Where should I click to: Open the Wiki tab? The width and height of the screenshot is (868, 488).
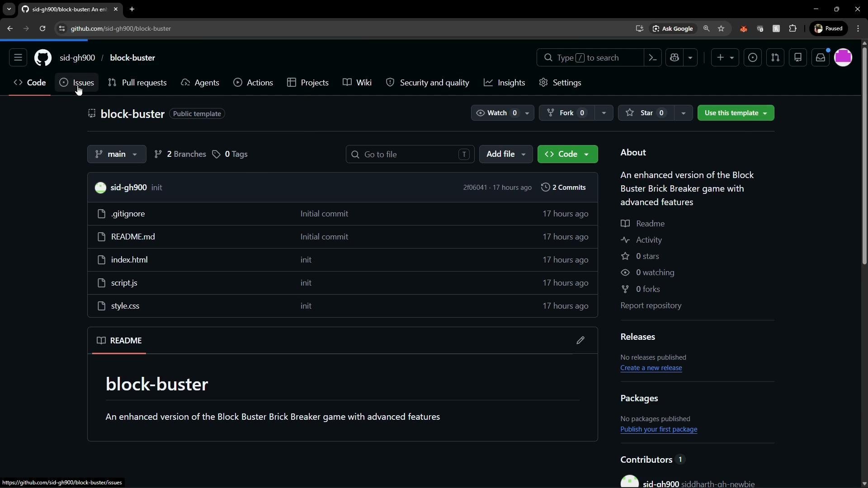tap(357, 83)
